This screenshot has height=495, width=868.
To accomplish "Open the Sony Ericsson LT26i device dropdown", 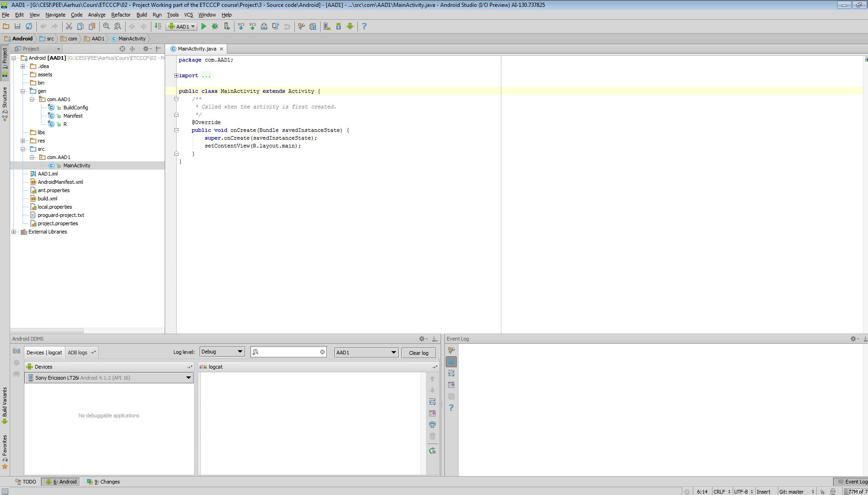I will pyautogui.click(x=109, y=378).
